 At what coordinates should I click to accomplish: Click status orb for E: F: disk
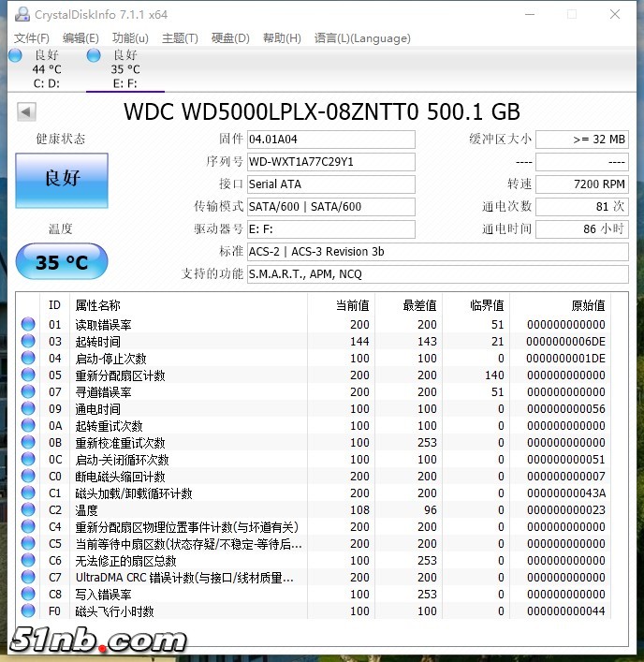(94, 55)
